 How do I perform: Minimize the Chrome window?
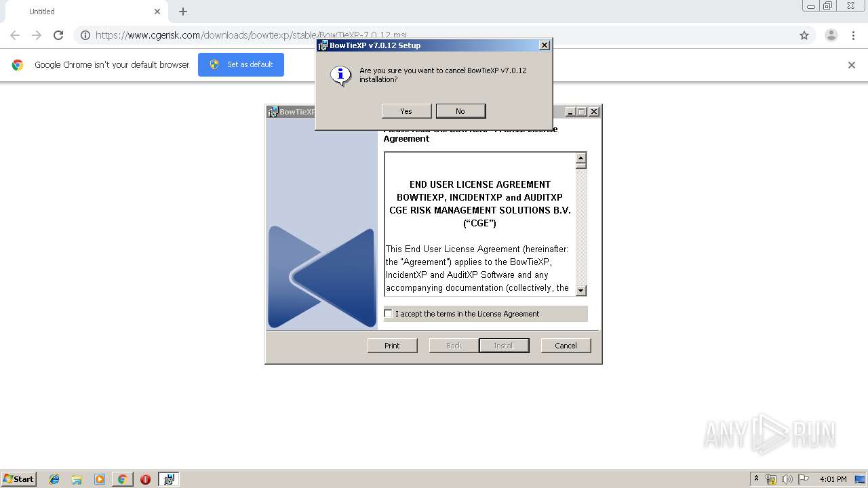(811, 6)
